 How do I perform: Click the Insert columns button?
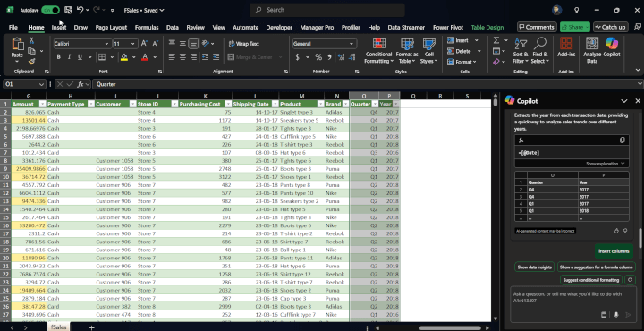614,250
